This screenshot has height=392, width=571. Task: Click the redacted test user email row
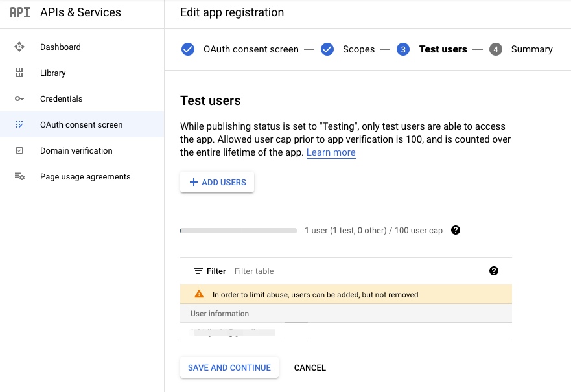[x=346, y=332]
